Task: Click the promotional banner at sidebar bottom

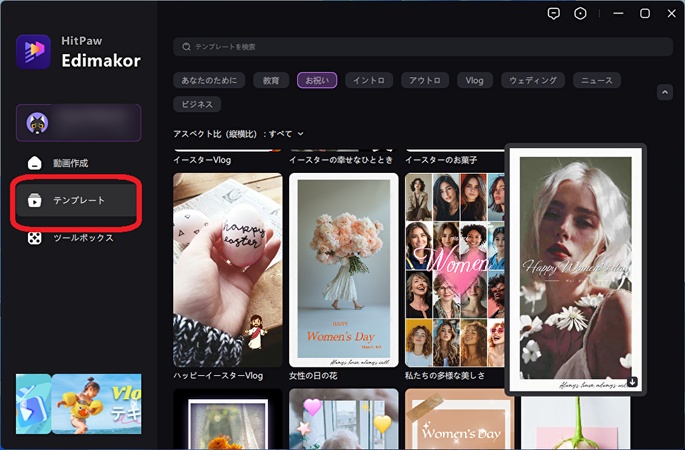Action: [79, 403]
